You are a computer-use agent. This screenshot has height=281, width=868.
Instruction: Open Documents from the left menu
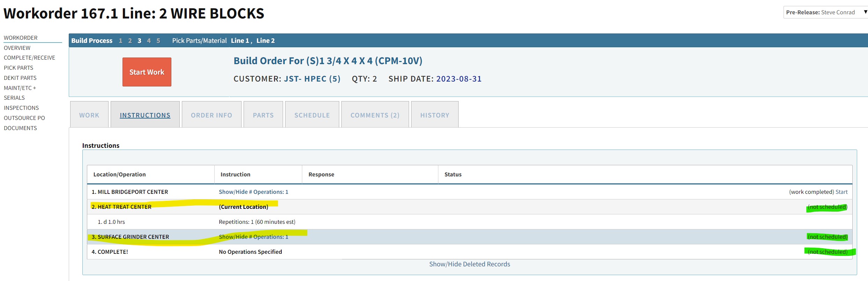(20, 128)
